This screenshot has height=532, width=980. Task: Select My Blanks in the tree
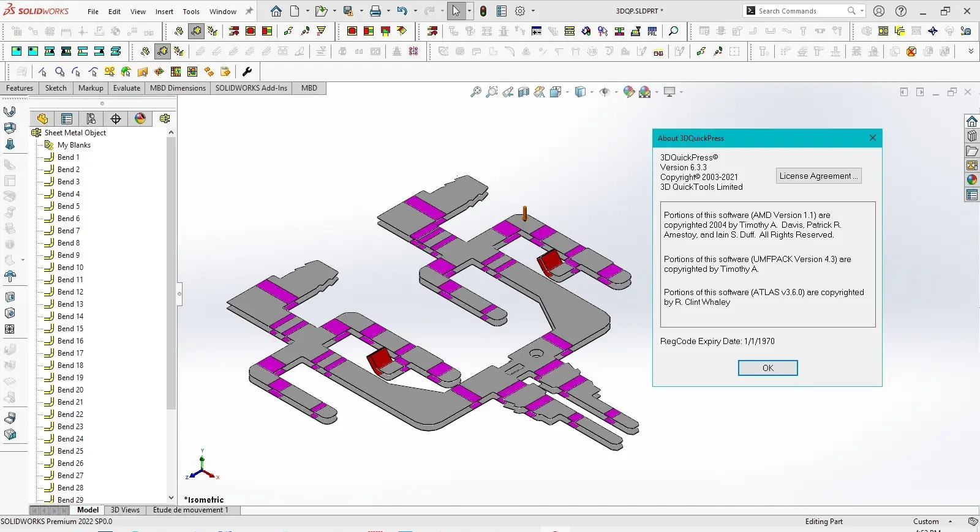(74, 145)
